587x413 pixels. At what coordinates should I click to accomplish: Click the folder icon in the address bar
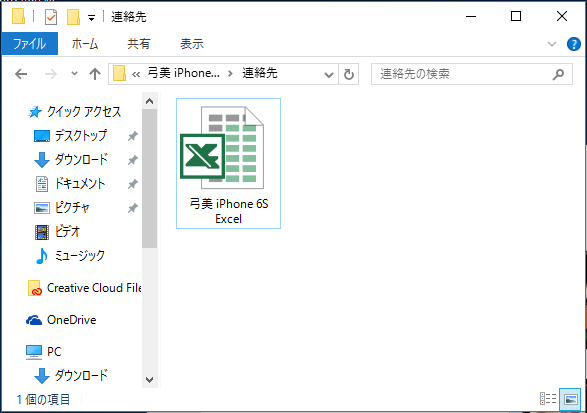119,73
